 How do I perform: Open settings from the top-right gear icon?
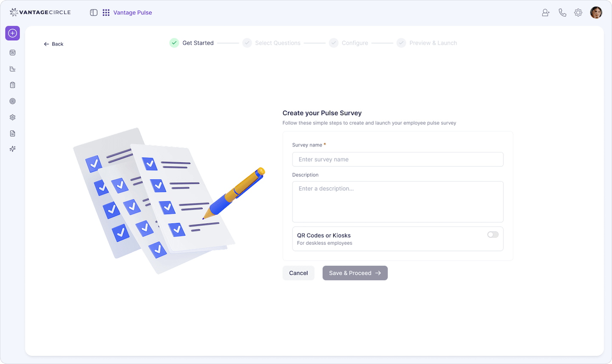(x=578, y=12)
